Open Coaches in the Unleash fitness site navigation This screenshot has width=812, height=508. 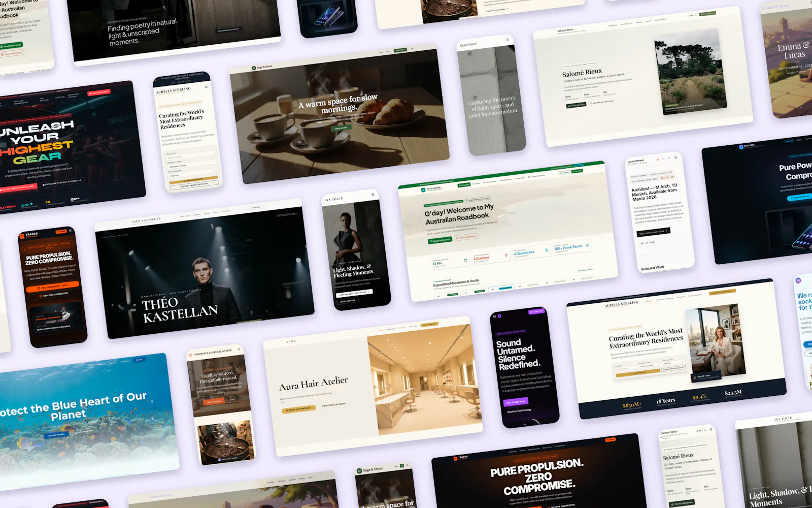[x=60, y=97]
